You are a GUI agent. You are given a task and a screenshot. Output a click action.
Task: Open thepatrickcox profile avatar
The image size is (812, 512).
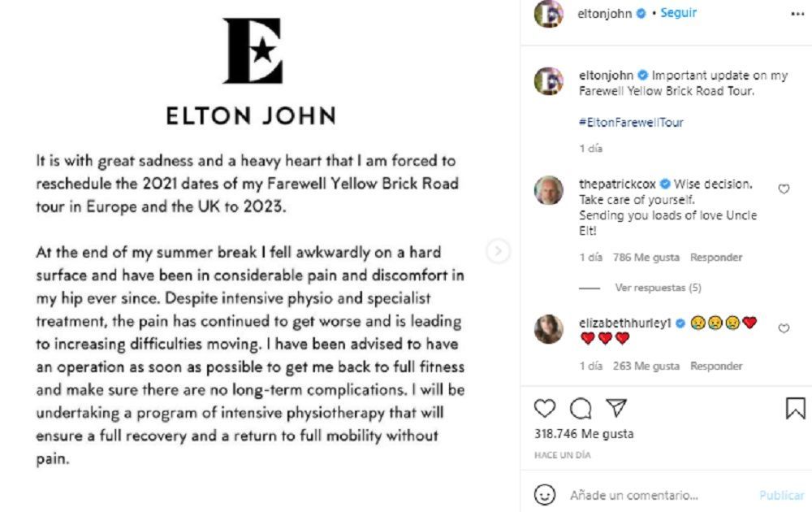(549, 190)
